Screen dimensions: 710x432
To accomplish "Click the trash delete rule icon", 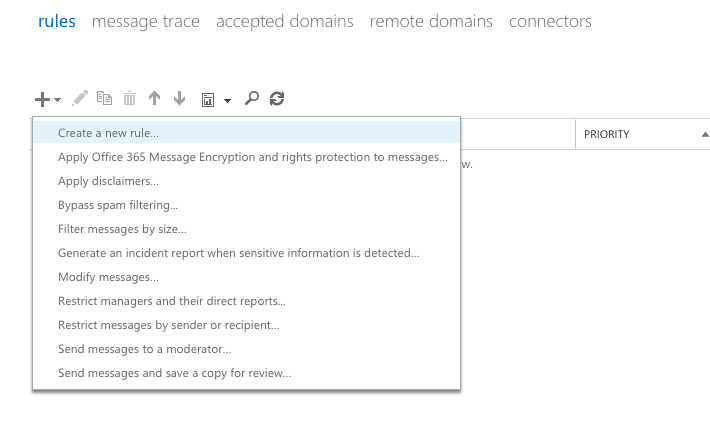I will [130, 98].
